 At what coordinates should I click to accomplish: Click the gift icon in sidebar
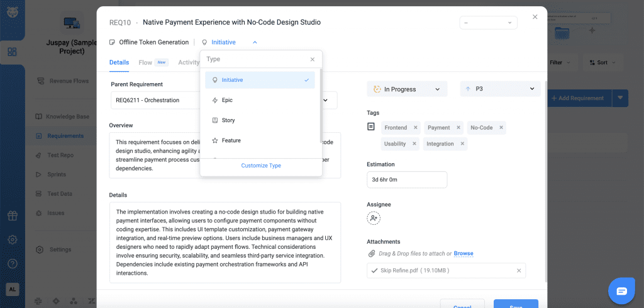[x=12, y=216]
